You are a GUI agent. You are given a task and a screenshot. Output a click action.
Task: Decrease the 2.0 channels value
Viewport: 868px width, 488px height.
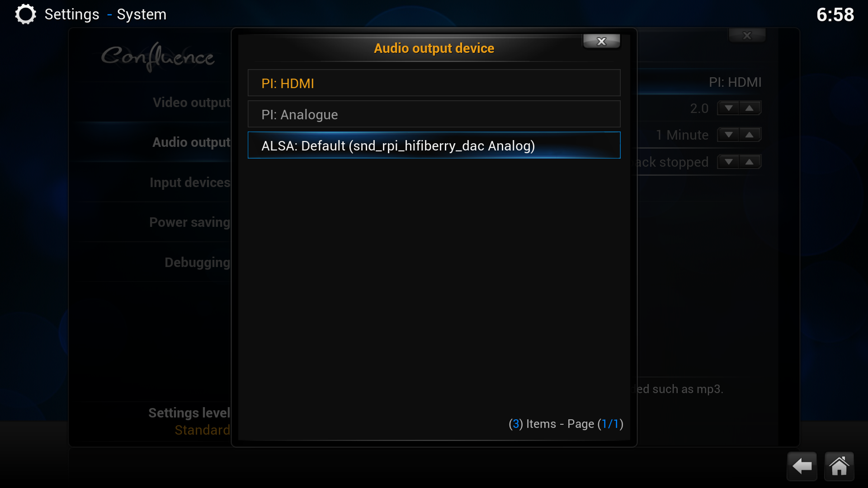coord(728,108)
